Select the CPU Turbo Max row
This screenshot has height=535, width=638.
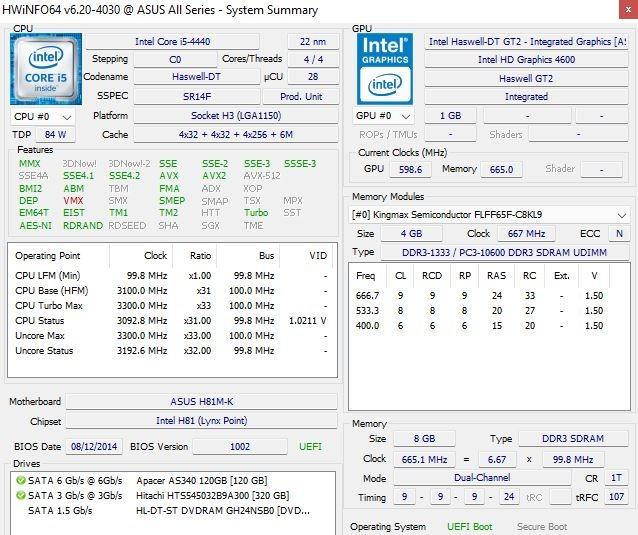[172, 306]
